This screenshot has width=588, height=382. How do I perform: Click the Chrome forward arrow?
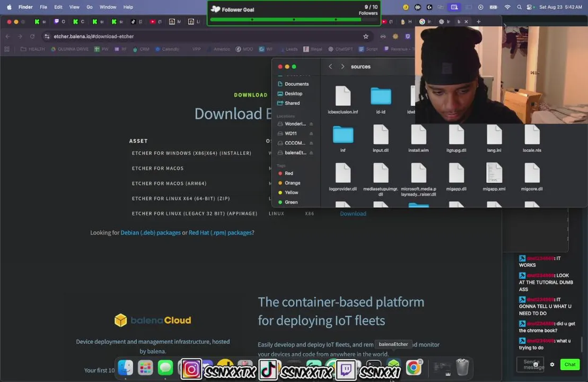[20, 37]
